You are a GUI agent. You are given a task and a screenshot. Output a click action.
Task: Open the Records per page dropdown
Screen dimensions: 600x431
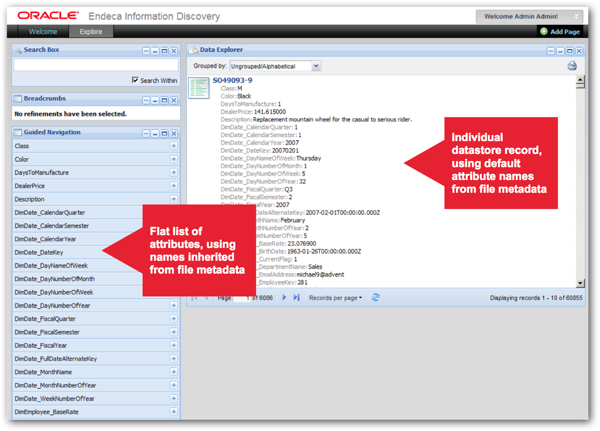tap(335, 298)
